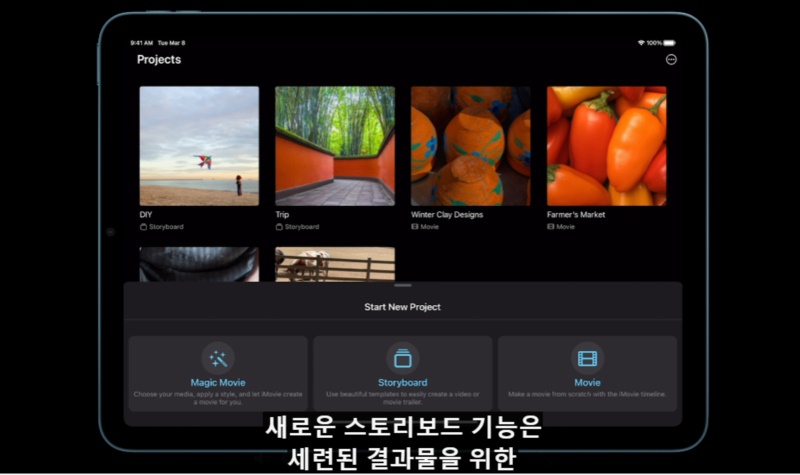Open Winter Clay Designs project thumbnail
Screen dimensions: 800x475
(x=470, y=146)
